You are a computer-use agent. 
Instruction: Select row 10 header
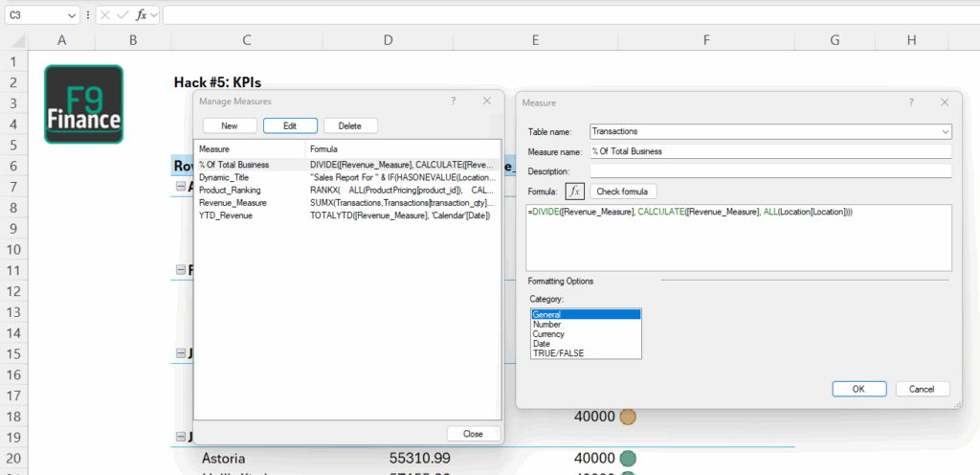coord(13,249)
